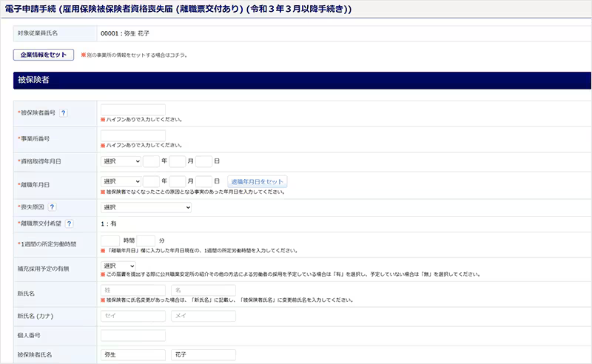Click year field of 資格取得年月日
The width and height of the screenshot is (592, 364).
(x=152, y=161)
